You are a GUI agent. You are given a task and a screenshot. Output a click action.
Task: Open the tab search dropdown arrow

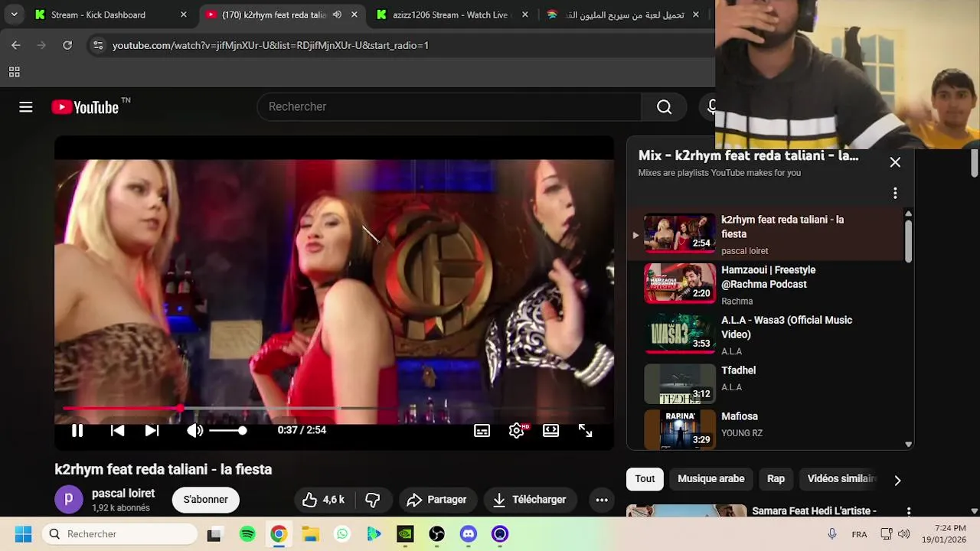14,15
